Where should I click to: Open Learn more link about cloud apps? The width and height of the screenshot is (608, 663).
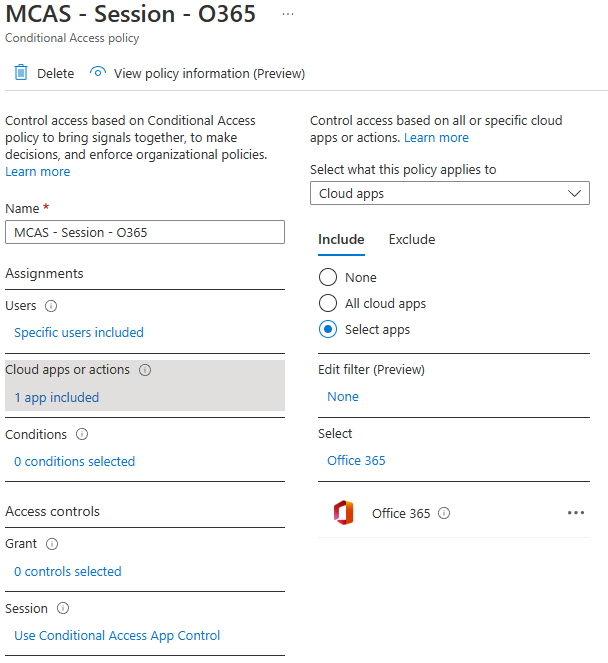pyautogui.click(x=436, y=138)
